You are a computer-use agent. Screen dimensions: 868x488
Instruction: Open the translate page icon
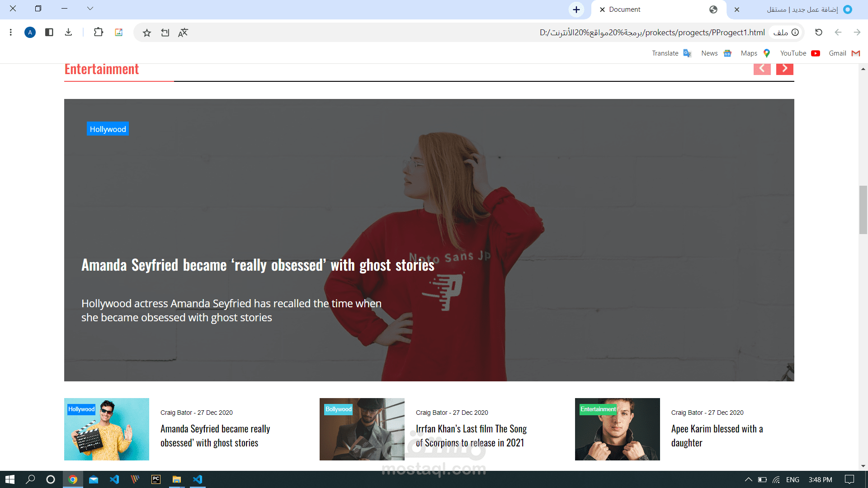click(x=183, y=33)
